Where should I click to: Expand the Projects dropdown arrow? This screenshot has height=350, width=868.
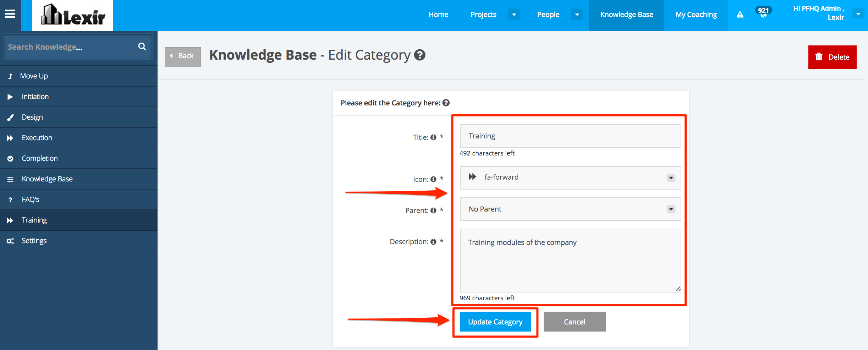(514, 15)
